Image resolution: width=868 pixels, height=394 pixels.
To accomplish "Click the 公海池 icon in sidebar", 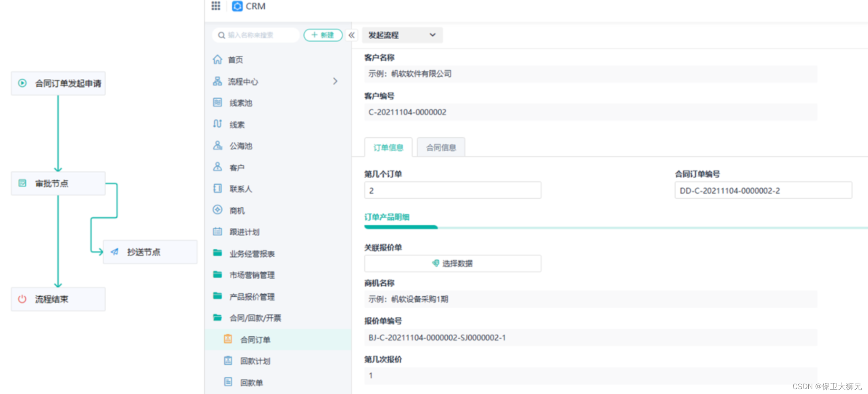I will (x=217, y=145).
